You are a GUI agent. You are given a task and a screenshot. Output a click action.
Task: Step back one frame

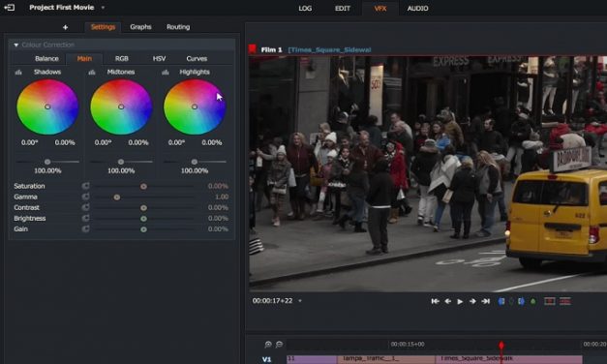tap(448, 301)
